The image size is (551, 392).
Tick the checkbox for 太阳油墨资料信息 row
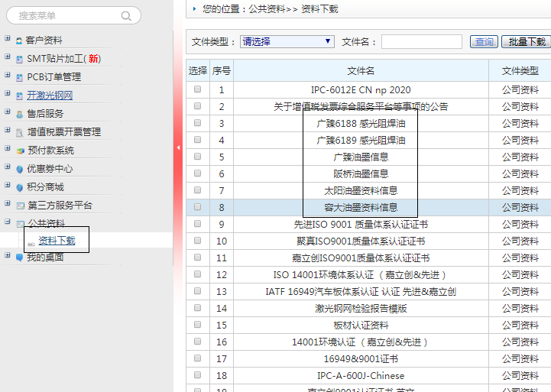click(198, 190)
